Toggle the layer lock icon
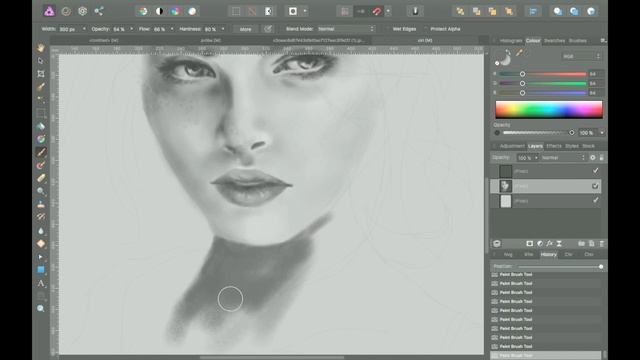 [602, 158]
